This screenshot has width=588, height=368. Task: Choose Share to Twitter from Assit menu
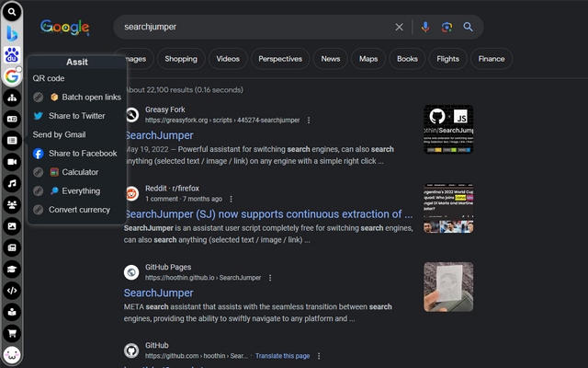pos(76,116)
